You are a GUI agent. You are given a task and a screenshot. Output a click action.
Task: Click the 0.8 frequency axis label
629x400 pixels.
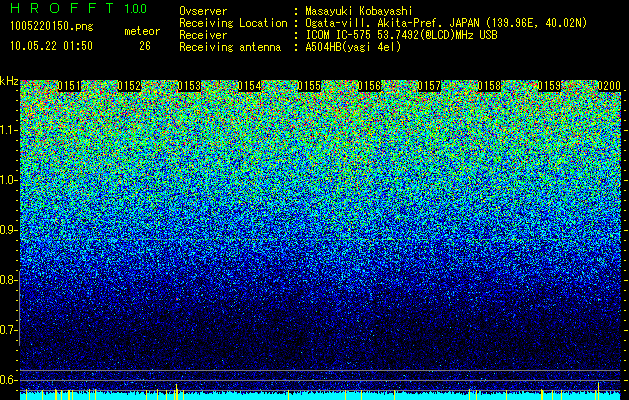tap(9, 280)
